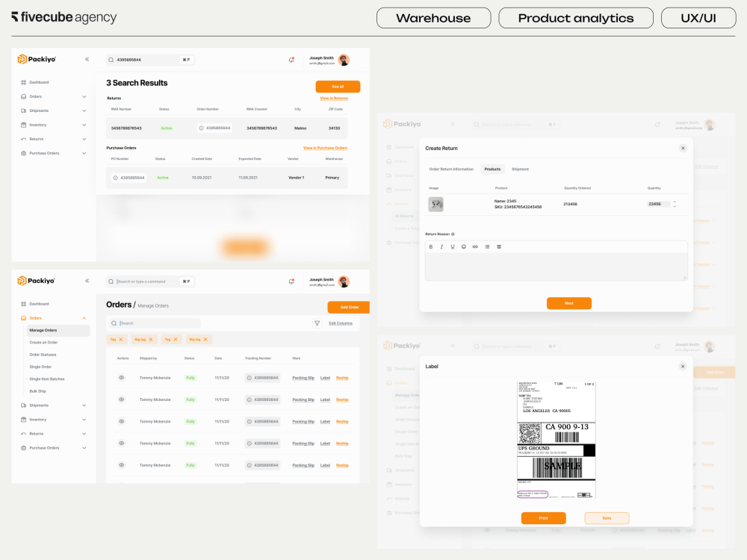Open Inventory icon in Search Results sidebar
747x560 pixels.
(23, 125)
